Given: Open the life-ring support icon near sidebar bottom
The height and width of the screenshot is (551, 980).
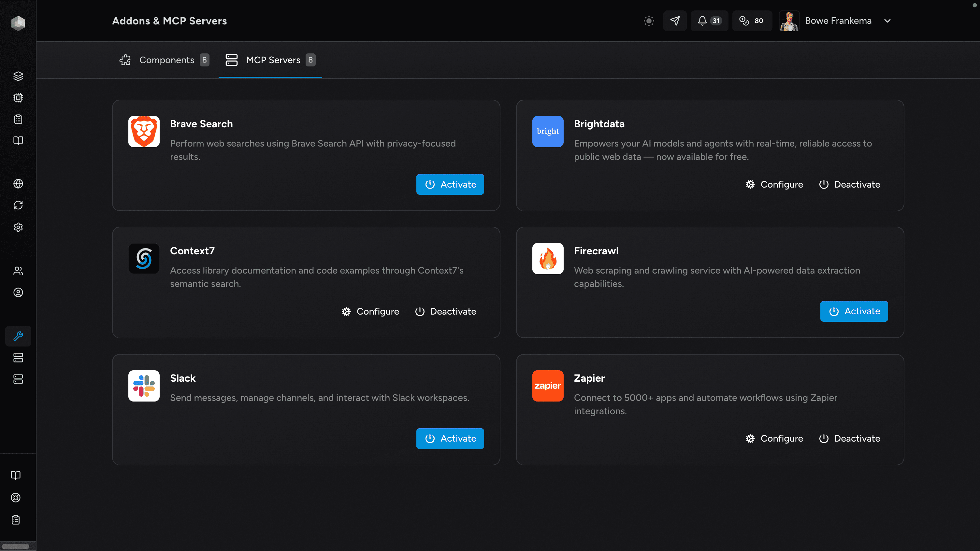Looking at the screenshot, I should (15, 498).
